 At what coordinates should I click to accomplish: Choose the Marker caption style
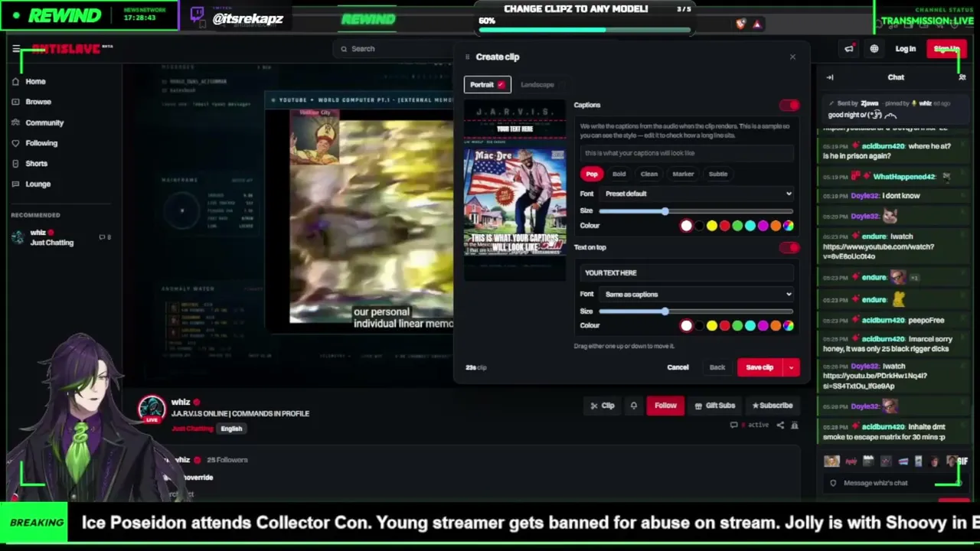(x=683, y=174)
